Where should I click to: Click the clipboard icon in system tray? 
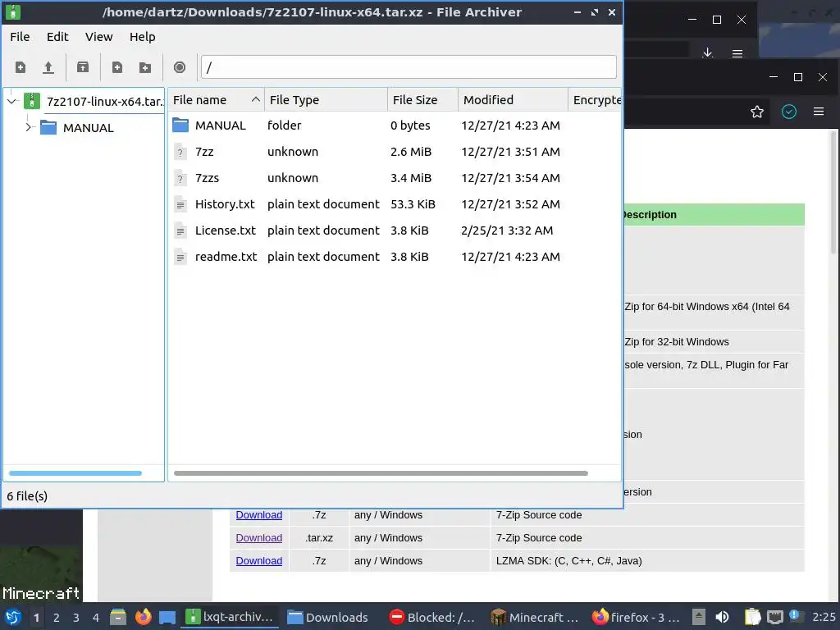click(752, 617)
